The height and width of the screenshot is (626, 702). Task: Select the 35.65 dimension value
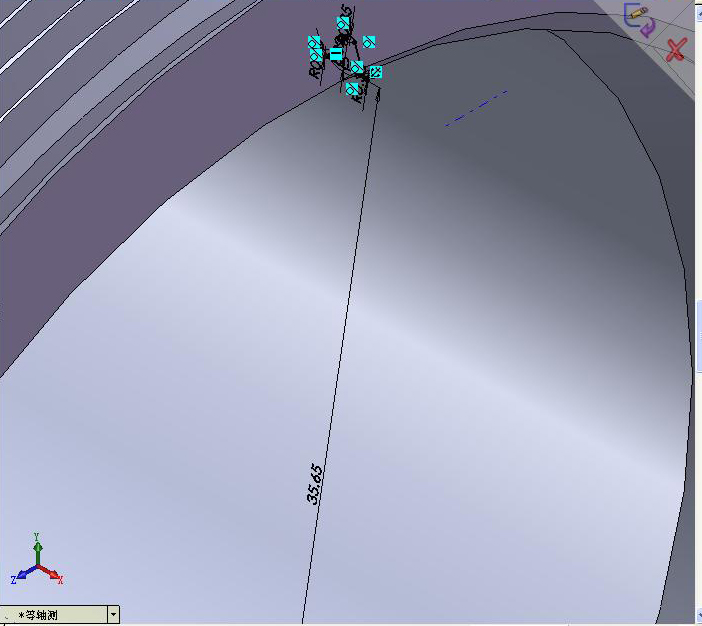pyautogui.click(x=315, y=485)
